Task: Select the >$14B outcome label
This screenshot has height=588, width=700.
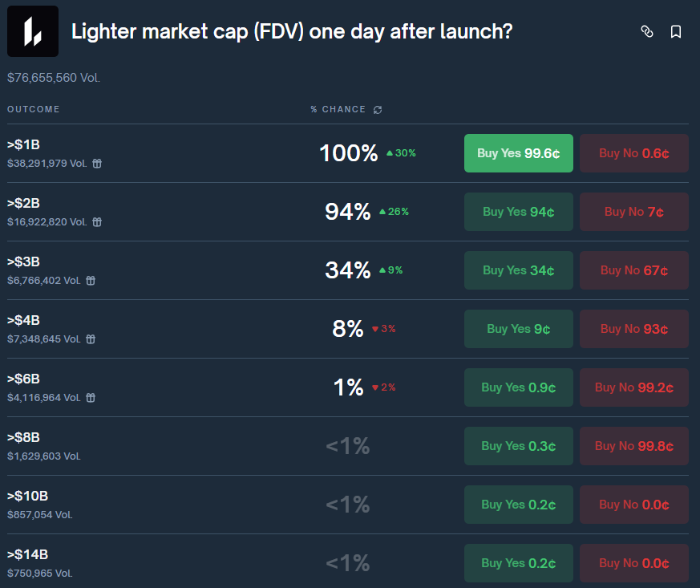Action: coord(28,554)
